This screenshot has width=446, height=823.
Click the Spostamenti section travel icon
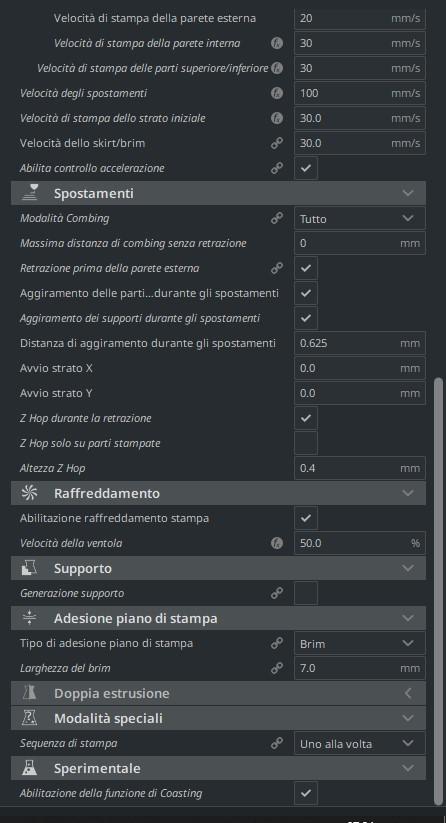(x=29, y=193)
